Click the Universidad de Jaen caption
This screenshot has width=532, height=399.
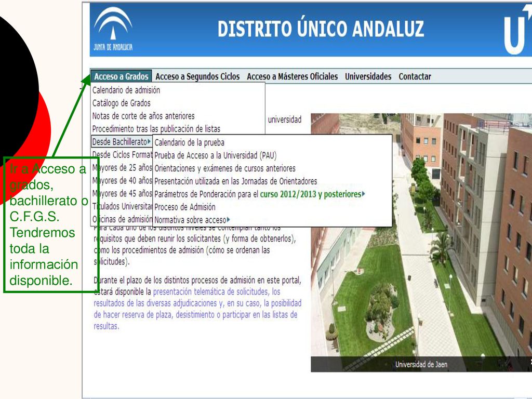pyautogui.click(x=421, y=364)
